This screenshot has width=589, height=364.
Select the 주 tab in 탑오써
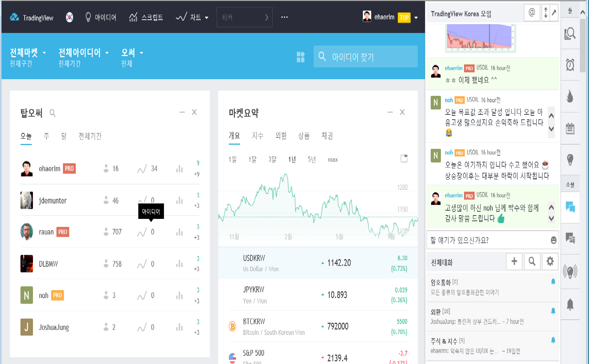[47, 136]
